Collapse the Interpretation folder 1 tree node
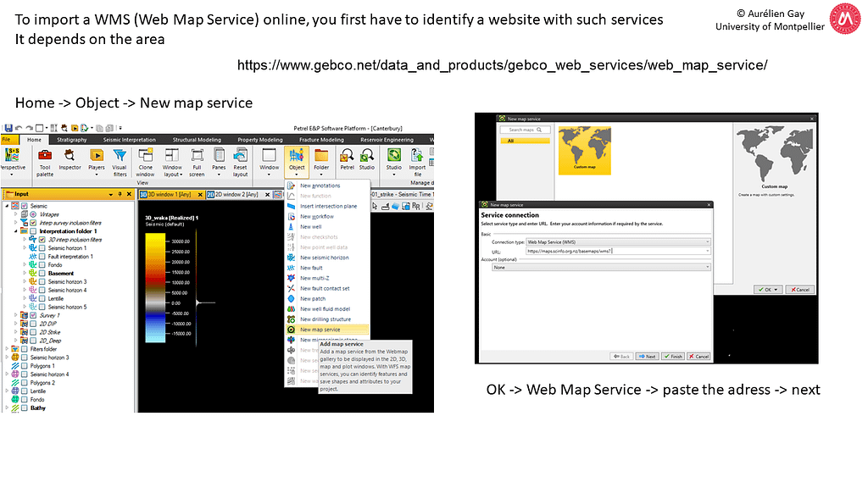 coord(16,231)
